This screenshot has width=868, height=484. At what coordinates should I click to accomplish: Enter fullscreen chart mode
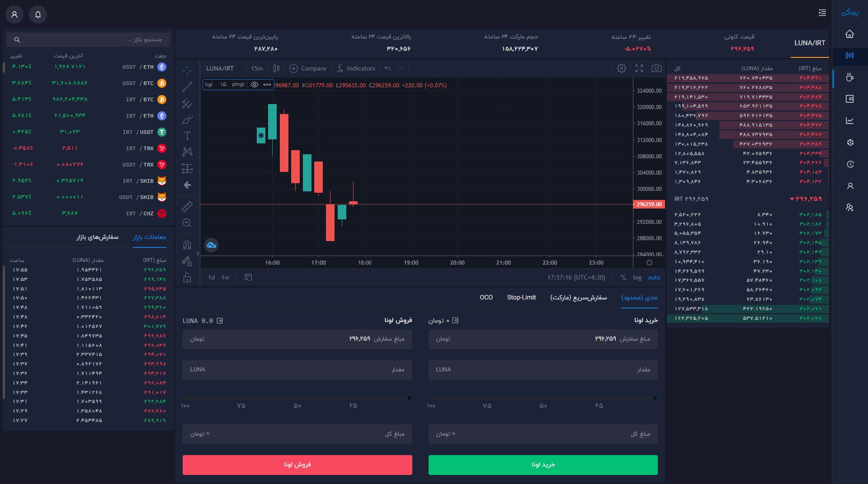pyautogui.click(x=639, y=68)
